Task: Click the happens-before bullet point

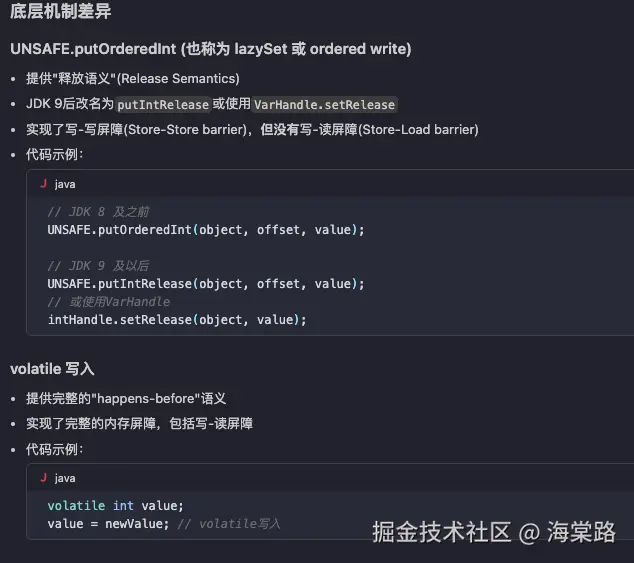Action: [x=126, y=398]
